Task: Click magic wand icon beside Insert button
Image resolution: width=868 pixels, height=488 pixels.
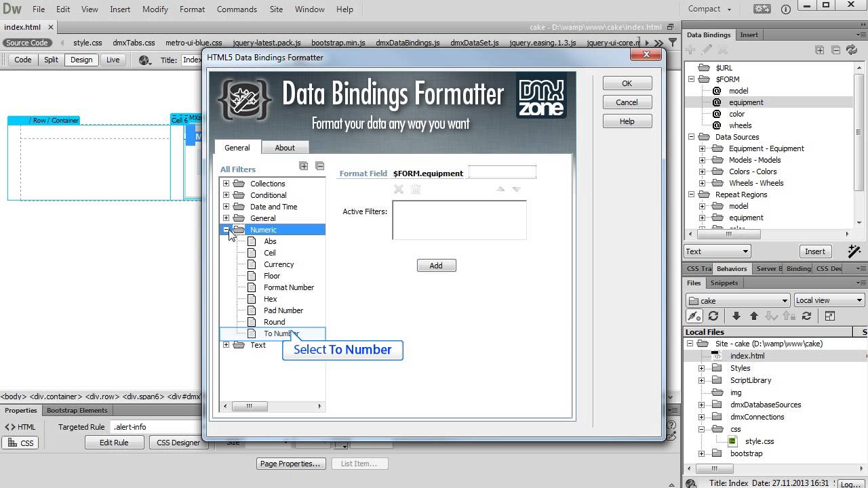Action: [854, 251]
